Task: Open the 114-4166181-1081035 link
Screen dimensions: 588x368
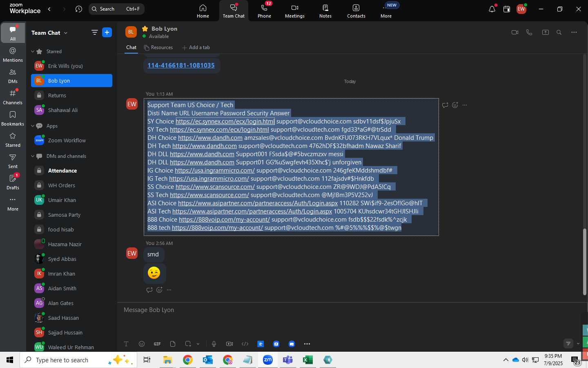Action: coord(181,65)
